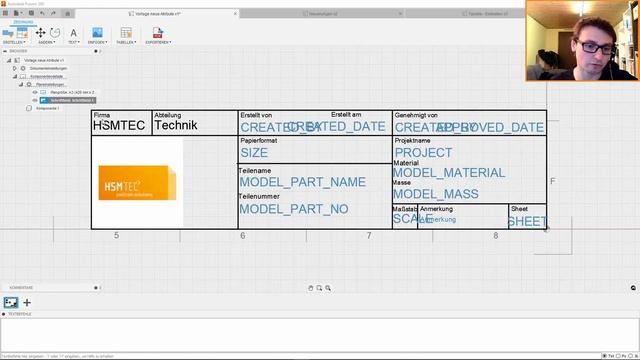Switch to the active Vorlage document tab
Viewport: 640px width, 360px height.
coord(158,13)
